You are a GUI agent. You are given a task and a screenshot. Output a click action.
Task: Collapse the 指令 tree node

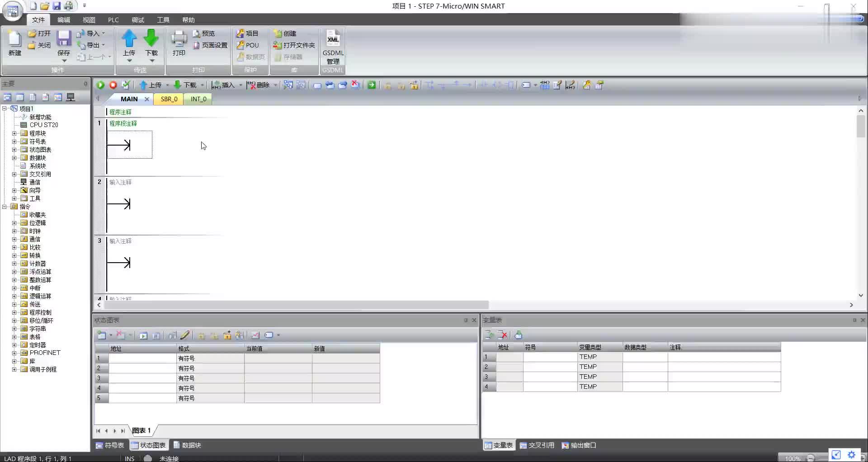pos(4,207)
